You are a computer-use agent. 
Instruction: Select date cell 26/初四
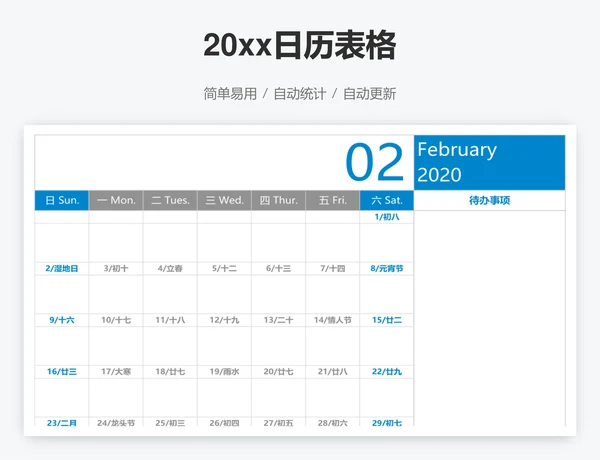point(225,422)
